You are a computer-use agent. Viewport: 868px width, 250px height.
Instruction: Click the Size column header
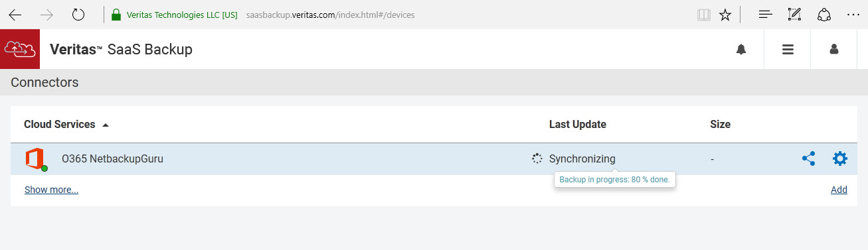tap(720, 124)
